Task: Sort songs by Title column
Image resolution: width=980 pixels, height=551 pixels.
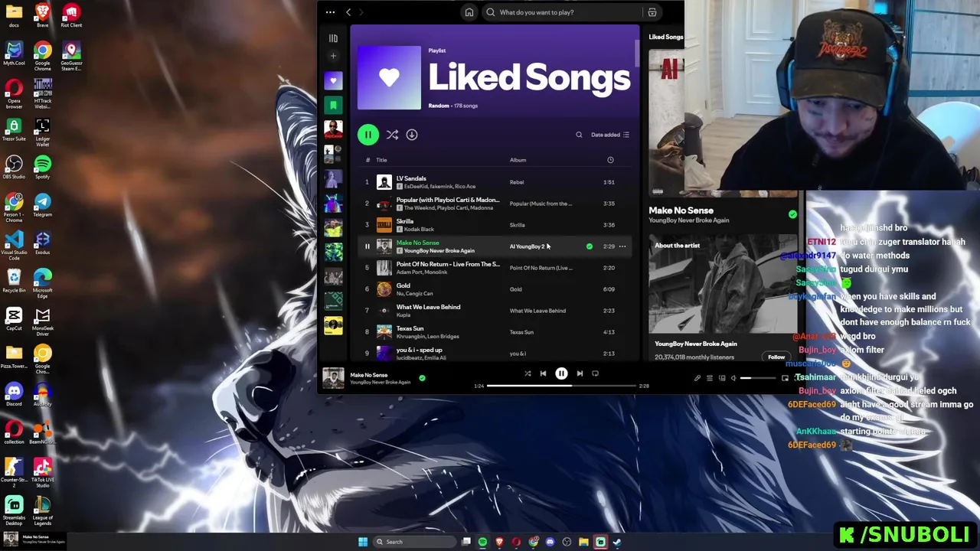Action: (381, 160)
